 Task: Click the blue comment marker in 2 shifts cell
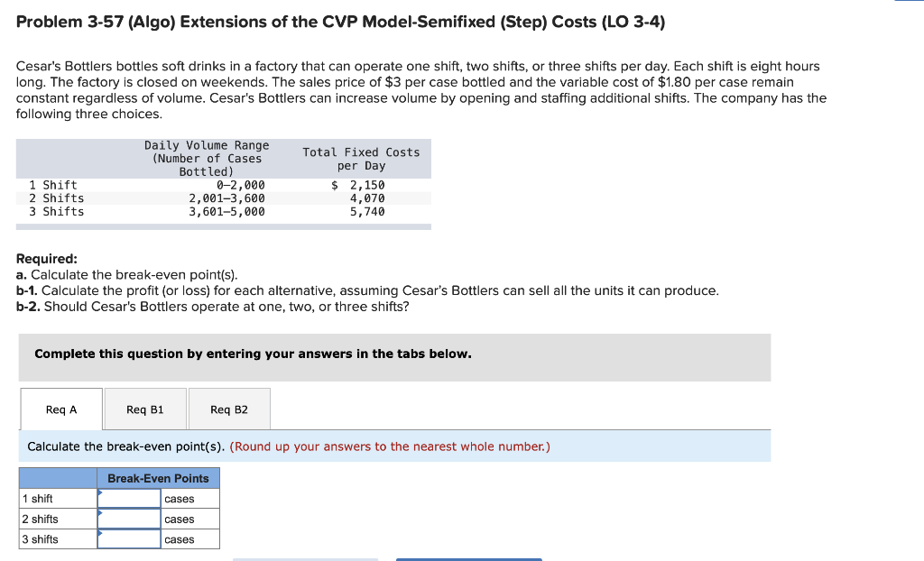101,513
